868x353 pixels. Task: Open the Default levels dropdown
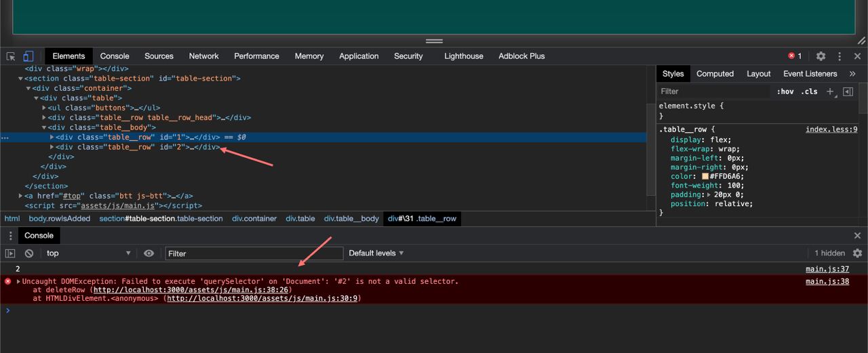coord(376,253)
